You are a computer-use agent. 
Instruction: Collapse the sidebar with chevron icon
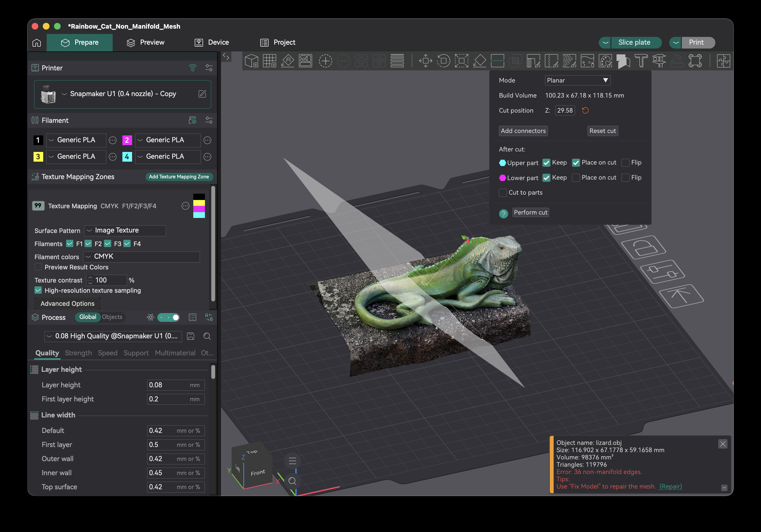click(x=226, y=57)
